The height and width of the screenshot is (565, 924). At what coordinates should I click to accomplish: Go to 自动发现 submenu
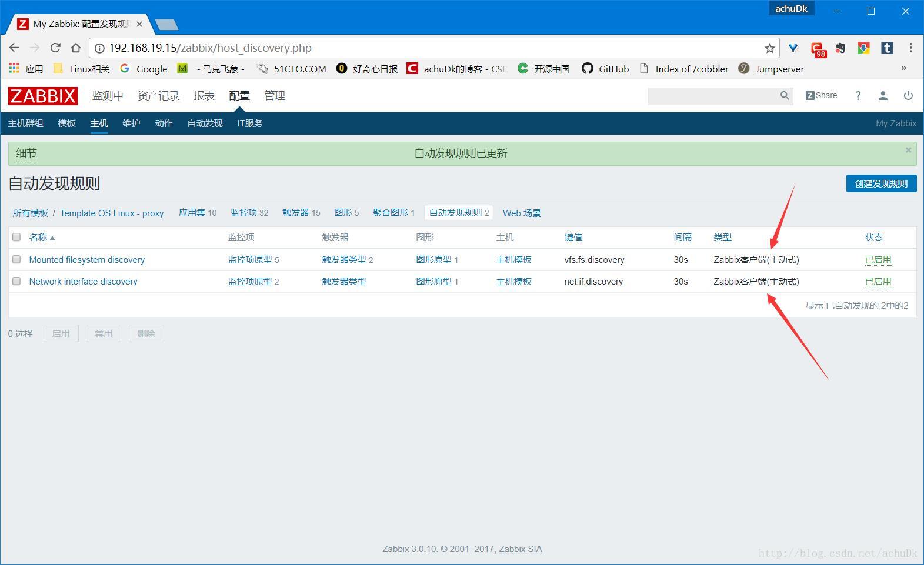(205, 123)
